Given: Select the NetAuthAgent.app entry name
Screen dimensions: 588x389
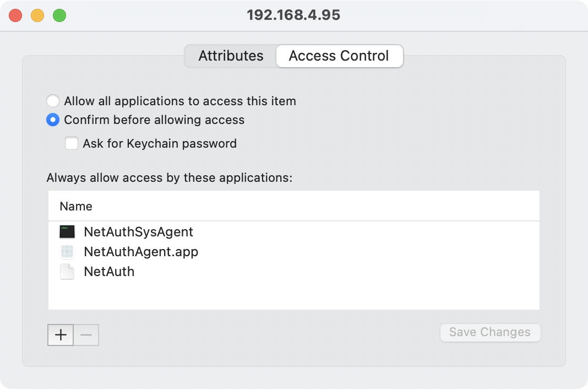Looking at the screenshot, I should (x=141, y=252).
